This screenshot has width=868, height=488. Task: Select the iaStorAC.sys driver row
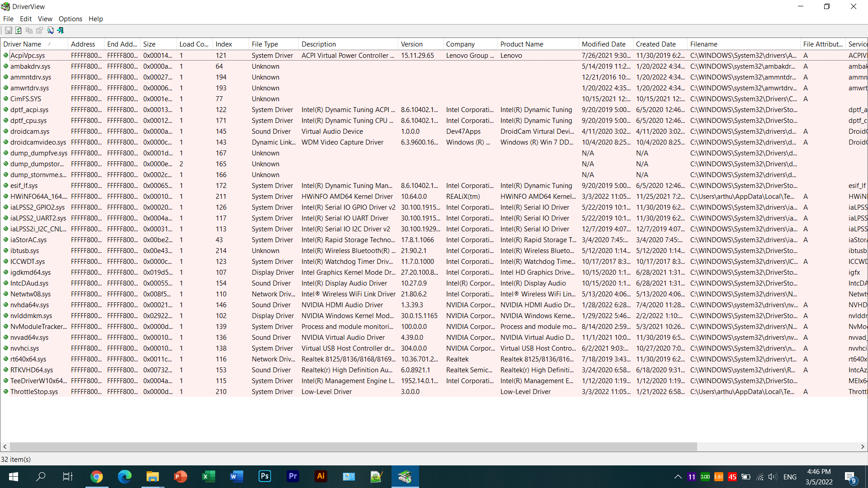(434, 240)
